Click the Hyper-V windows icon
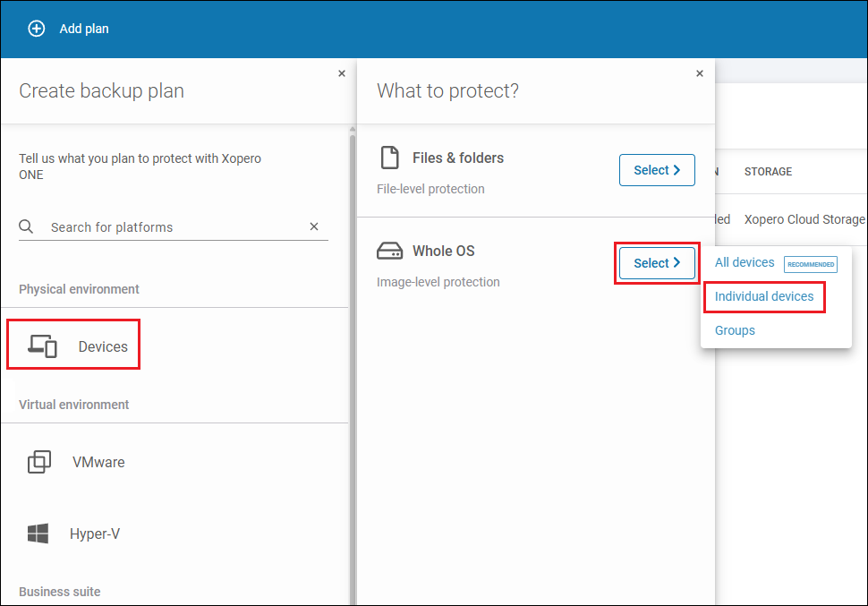 tap(38, 533)
